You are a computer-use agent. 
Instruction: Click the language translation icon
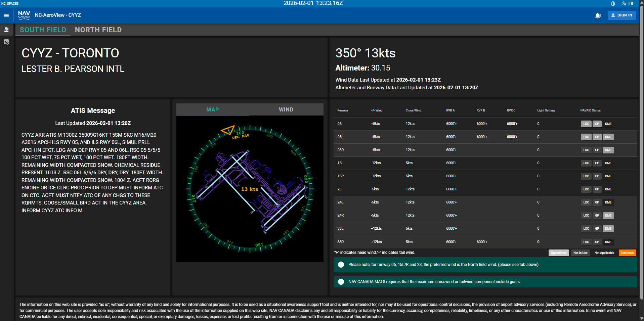[x=624, y=3]
